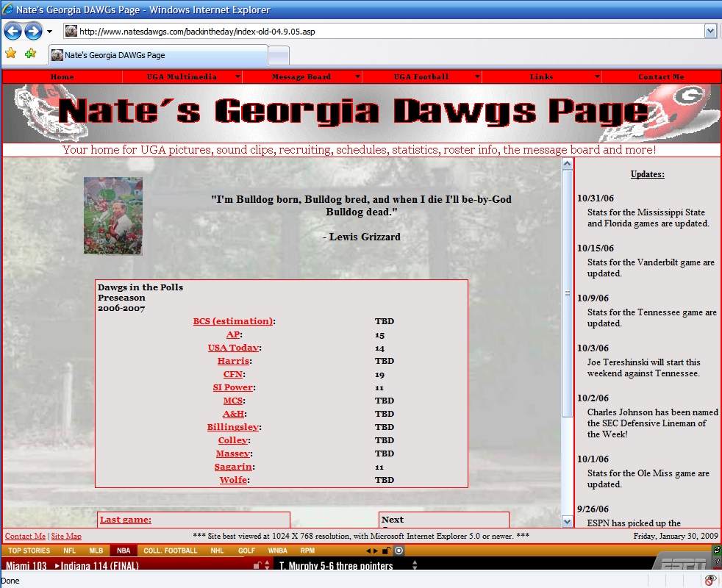Select the RPM ticker tab
The image size is (722, 588).
coord(307,551)
